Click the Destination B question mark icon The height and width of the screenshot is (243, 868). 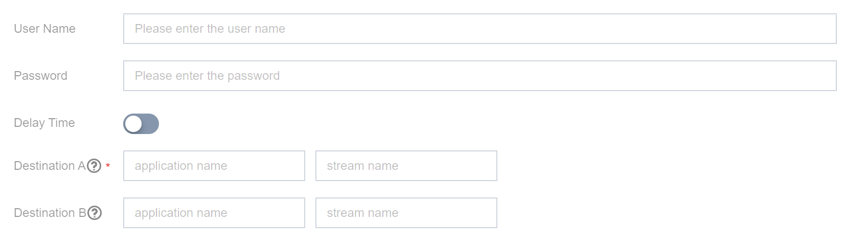[x=95, y=213]
